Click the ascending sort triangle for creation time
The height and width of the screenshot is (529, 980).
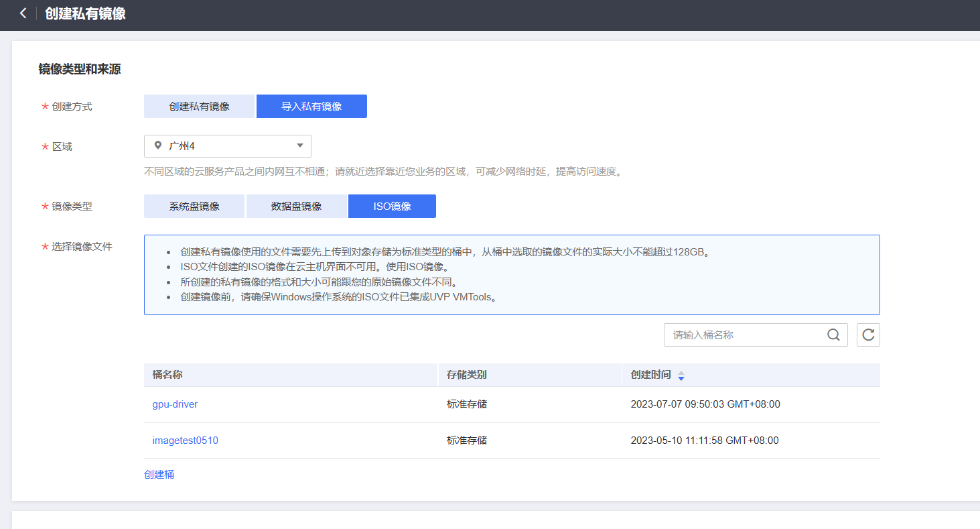point(681,371)
